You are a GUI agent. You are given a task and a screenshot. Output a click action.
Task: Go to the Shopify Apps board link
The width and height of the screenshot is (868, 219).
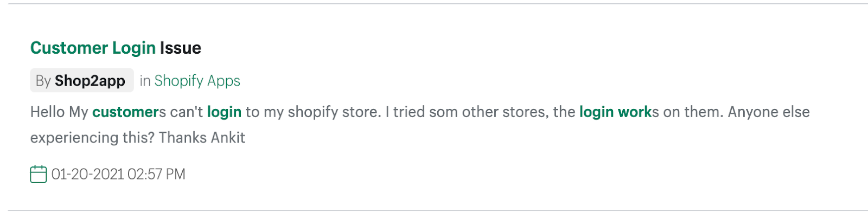click(x=197, y=81)
